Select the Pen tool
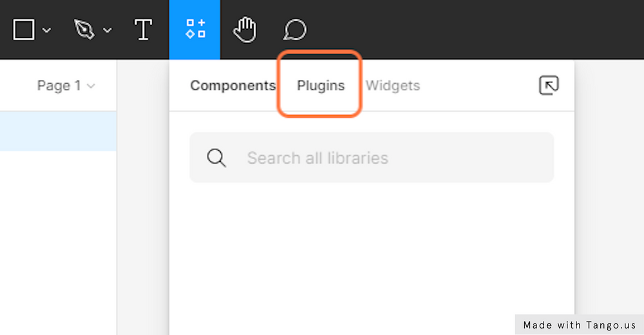Viewport: 644px width, 335px height. tap(84, 30)
